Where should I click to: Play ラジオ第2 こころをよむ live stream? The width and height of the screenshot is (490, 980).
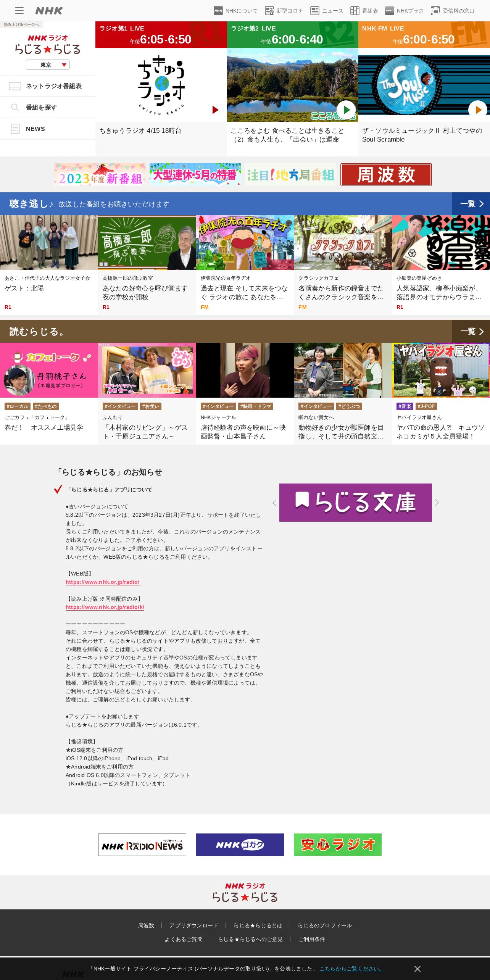click(346, 110)
